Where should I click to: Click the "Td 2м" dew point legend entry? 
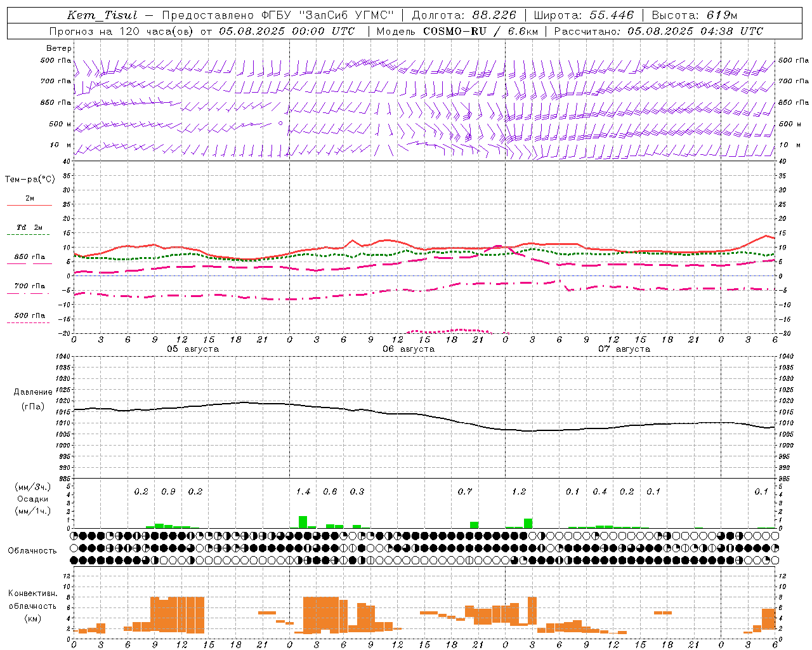(x=30, y=227)
